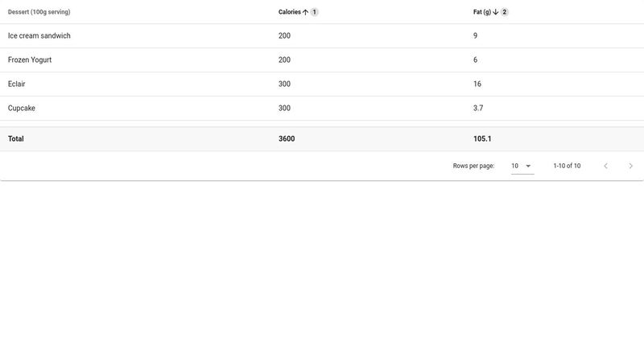Image resolution: width=644 pixels, height=362 pixels.
Task: Click the sort priority badge 1
Action: [x=314, y=12]
